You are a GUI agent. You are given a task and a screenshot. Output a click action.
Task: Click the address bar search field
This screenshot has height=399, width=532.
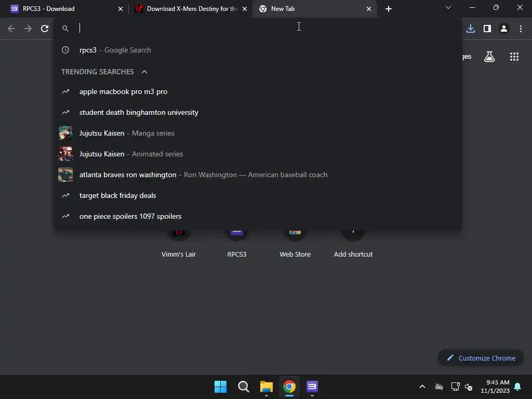pyautogui.click(x=258, y=28)
